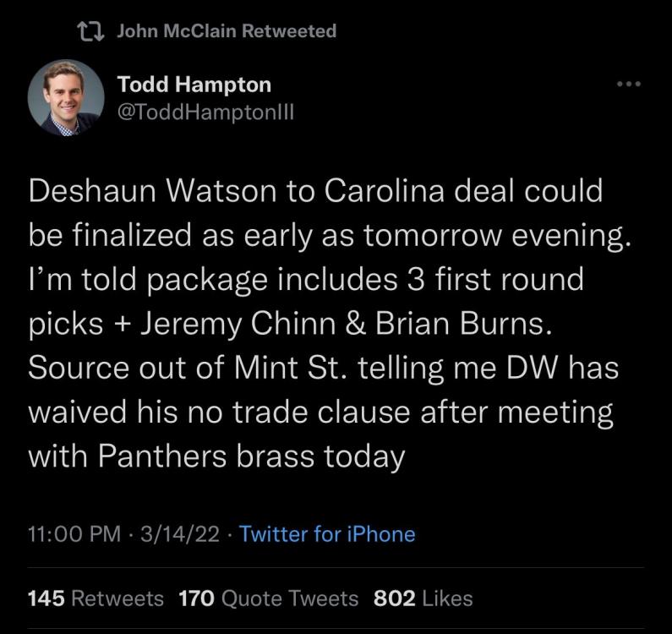
Task: Click the line about the waived no trade clause
Action: 320,413
